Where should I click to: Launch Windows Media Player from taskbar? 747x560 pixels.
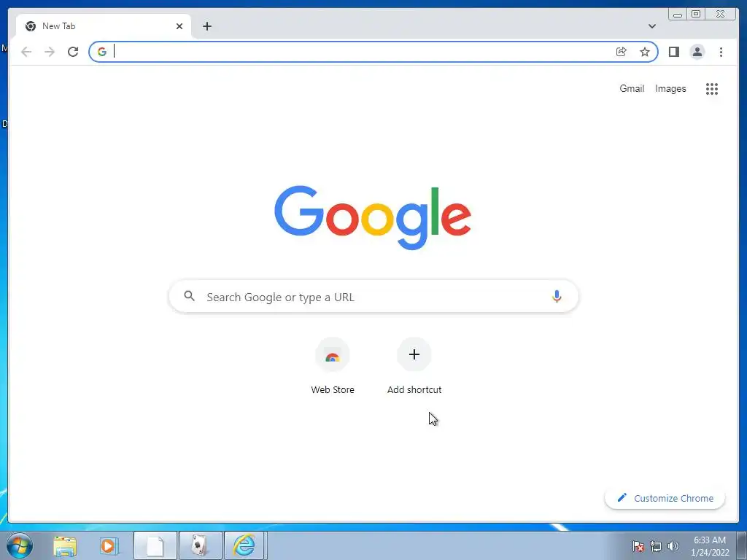[109, 546]
